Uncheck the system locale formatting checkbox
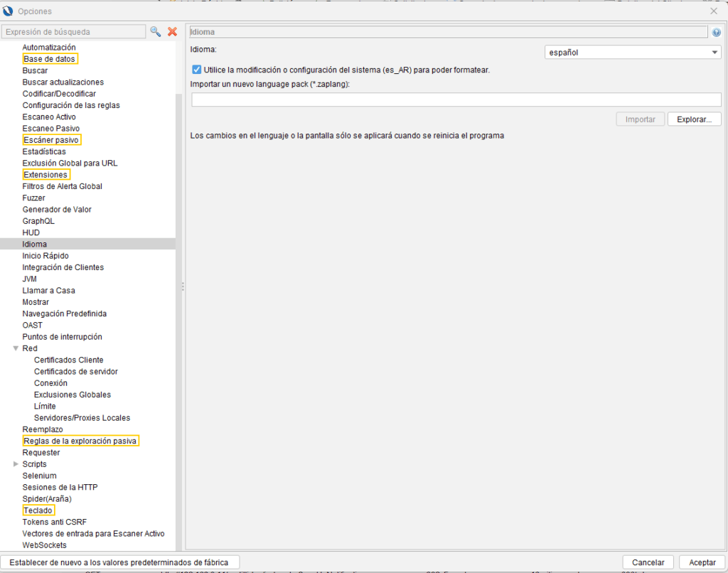The width and height of the screenshot is (728, 573). (196, 70)
